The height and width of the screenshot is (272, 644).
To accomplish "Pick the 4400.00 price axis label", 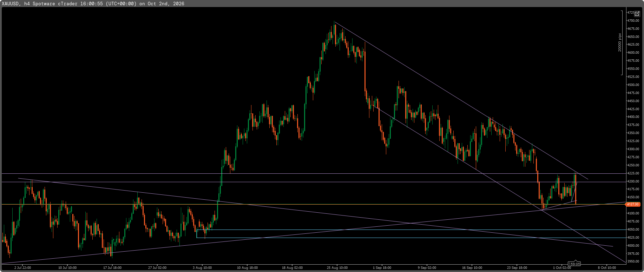I will [633, 117].
